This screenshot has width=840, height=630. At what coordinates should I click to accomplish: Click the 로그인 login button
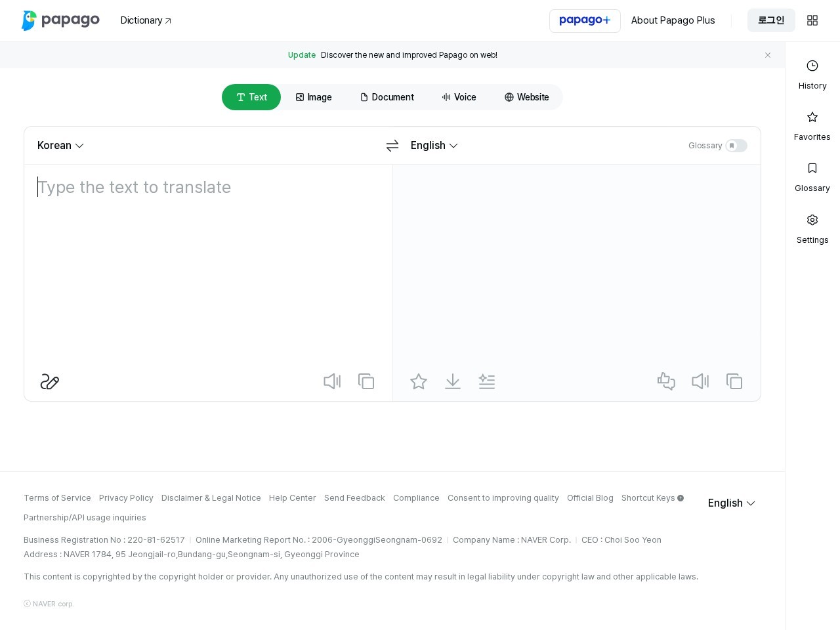(x=771, y=20)
